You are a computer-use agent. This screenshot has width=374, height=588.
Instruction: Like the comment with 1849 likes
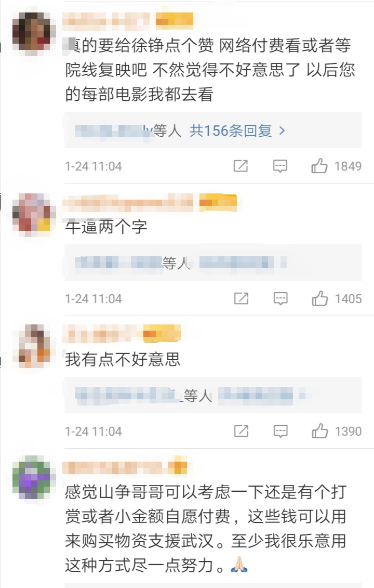[x=319, y=166]
